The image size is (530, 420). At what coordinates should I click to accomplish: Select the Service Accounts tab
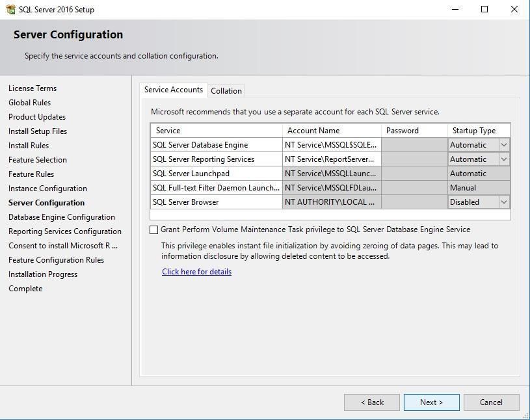pos(174,90)
